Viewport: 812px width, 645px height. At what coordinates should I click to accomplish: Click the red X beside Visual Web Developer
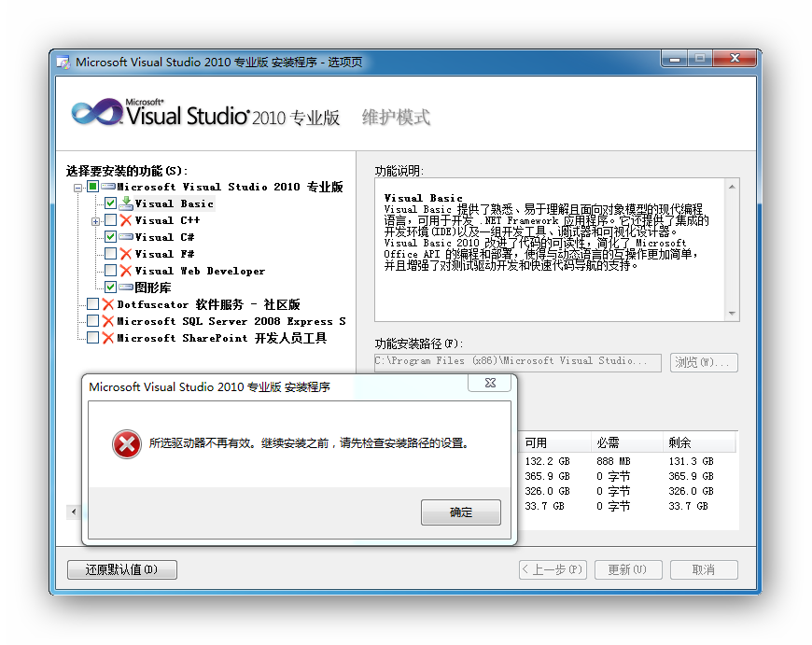[x=126, y=271]
